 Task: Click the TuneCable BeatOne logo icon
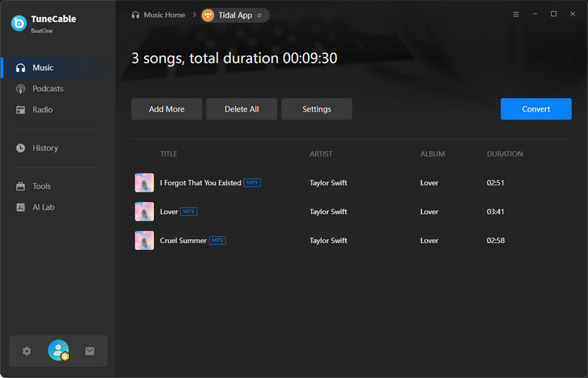click(19, 24)
